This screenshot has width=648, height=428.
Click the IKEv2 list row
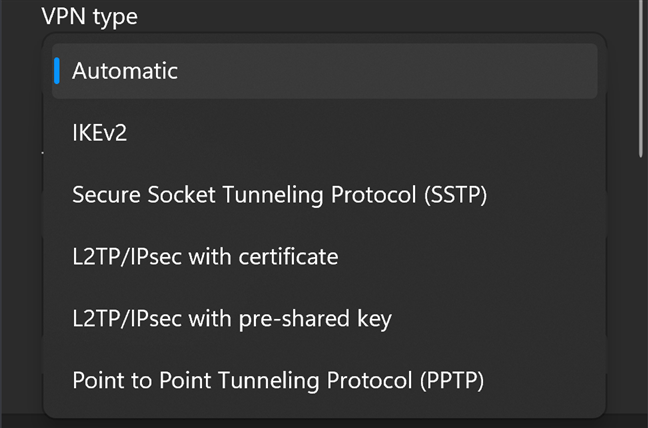click(324, 133)
